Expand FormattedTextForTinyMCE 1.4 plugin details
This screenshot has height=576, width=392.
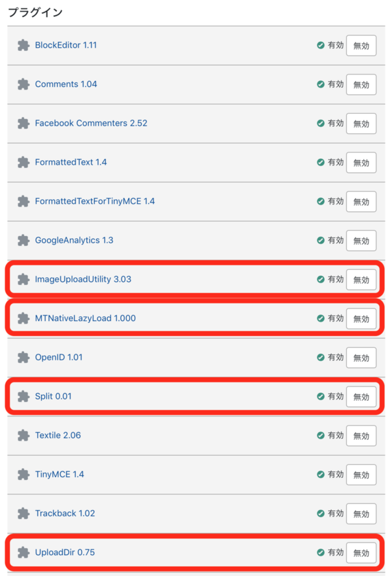pos(95,201)
